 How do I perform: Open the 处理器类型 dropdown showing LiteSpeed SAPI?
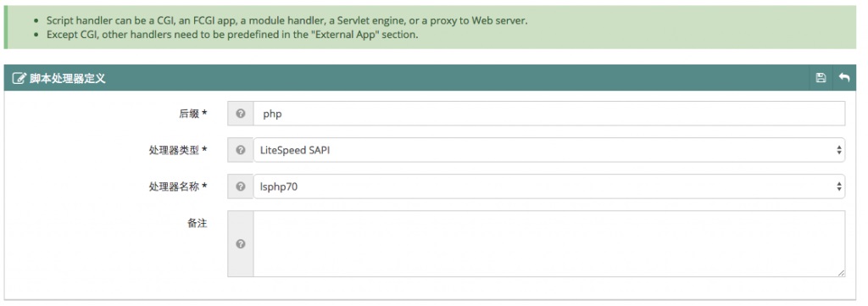pos(549,150)
